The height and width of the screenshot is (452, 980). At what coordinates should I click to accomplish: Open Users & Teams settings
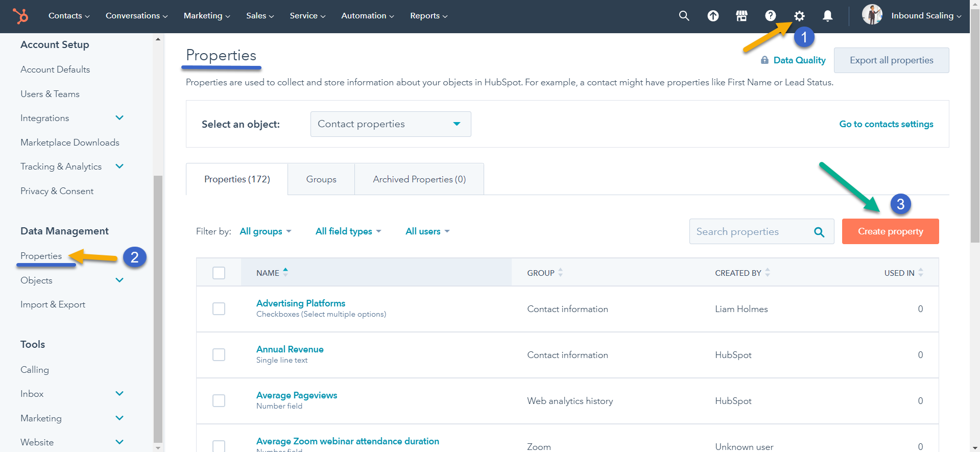tap(50, 94)
